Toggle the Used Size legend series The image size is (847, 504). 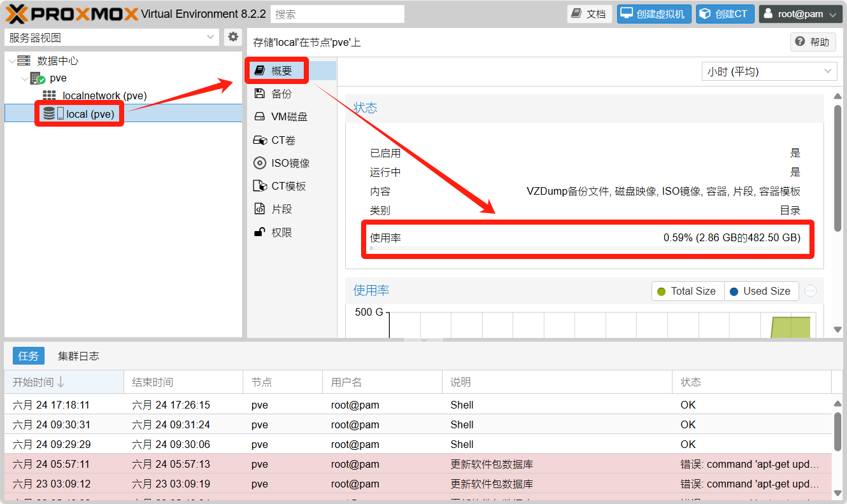tap(760, 291)
